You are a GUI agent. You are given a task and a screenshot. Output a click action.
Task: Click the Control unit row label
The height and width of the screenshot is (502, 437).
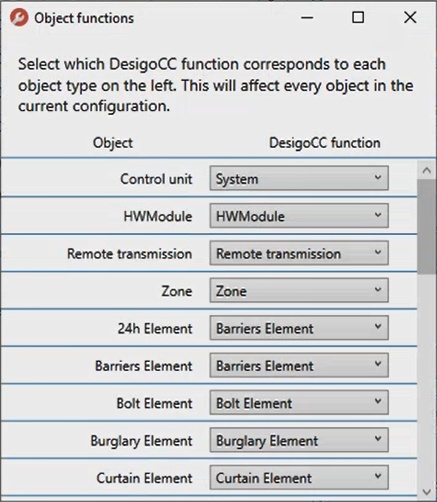click(x=156, y=179)
